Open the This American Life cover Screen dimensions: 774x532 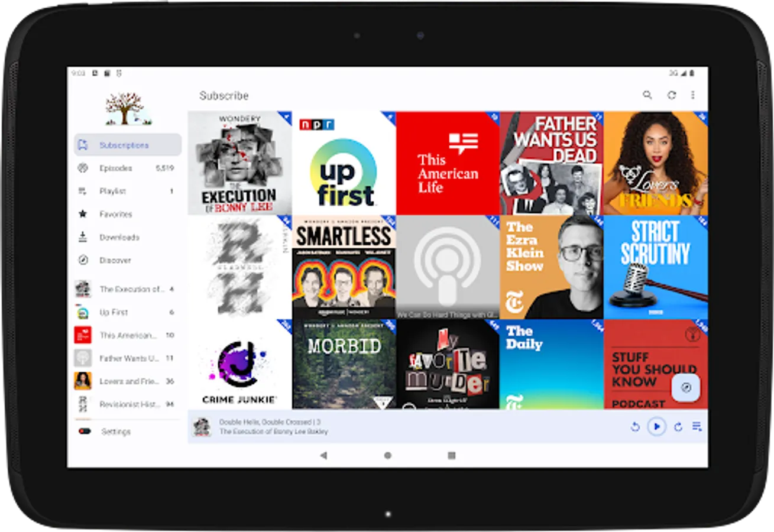click(x=448, y=163)
